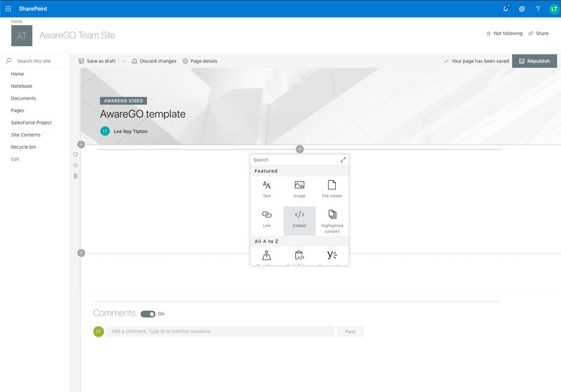Click the Search this site field

34,61
